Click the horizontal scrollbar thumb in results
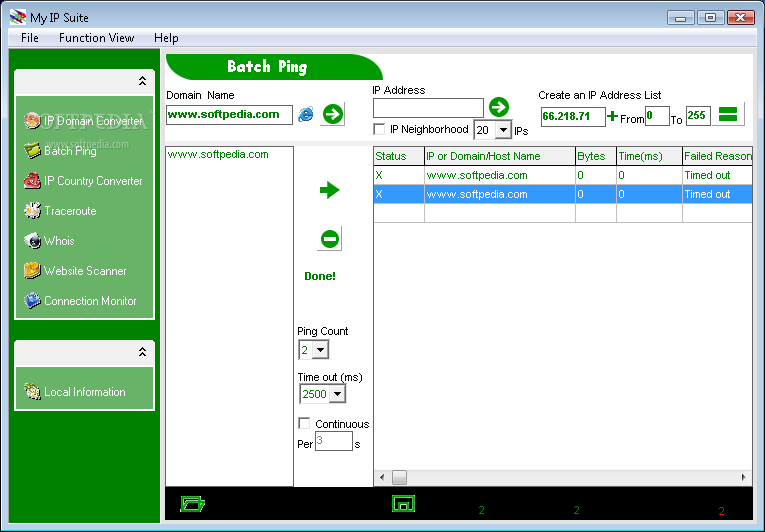This screenshot has width=765, height=532. (x=399, y=477)
